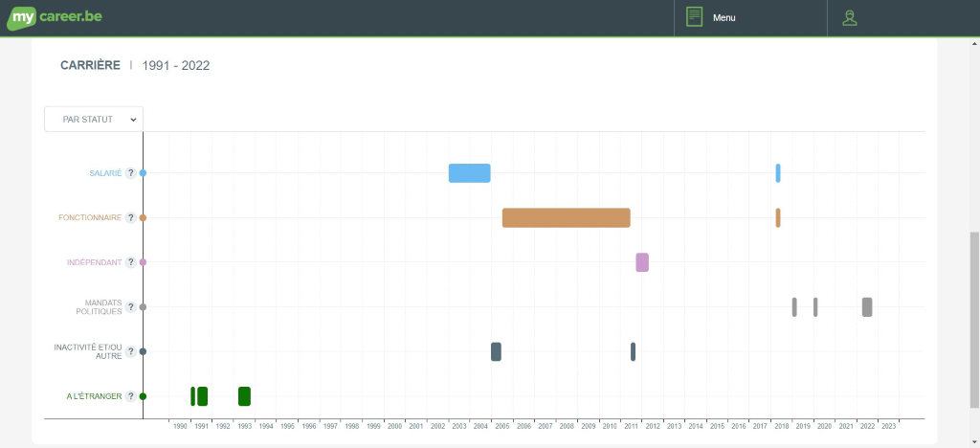980x448 pixels.
Task: Click help icon next to Indépendant
Action: pos(131,262)
